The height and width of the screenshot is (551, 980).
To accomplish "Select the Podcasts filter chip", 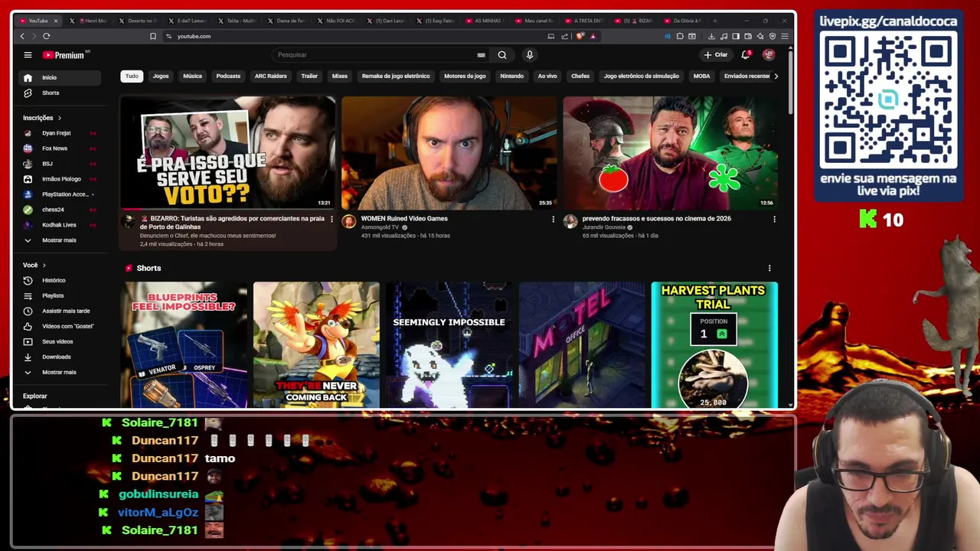I will [228, 76].
